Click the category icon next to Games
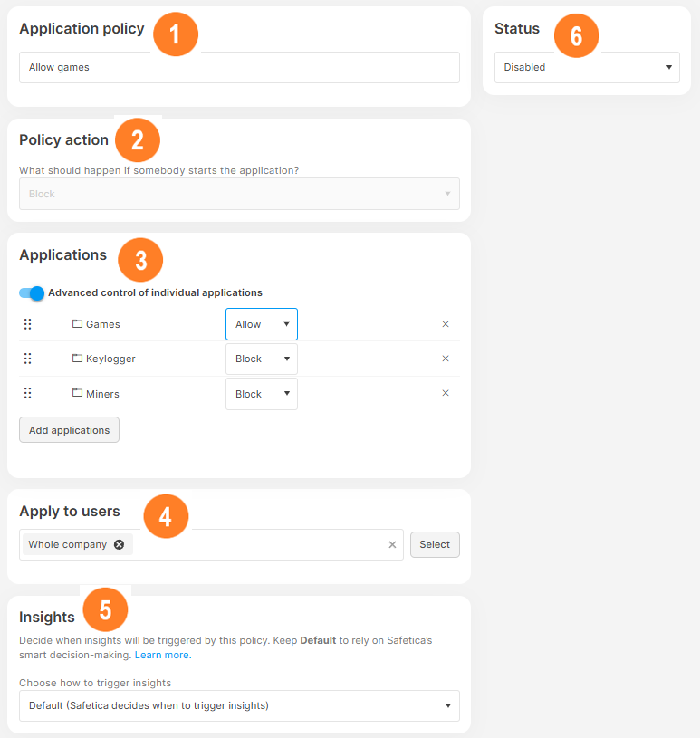This screenshot has height=738, width=700. 76,323
